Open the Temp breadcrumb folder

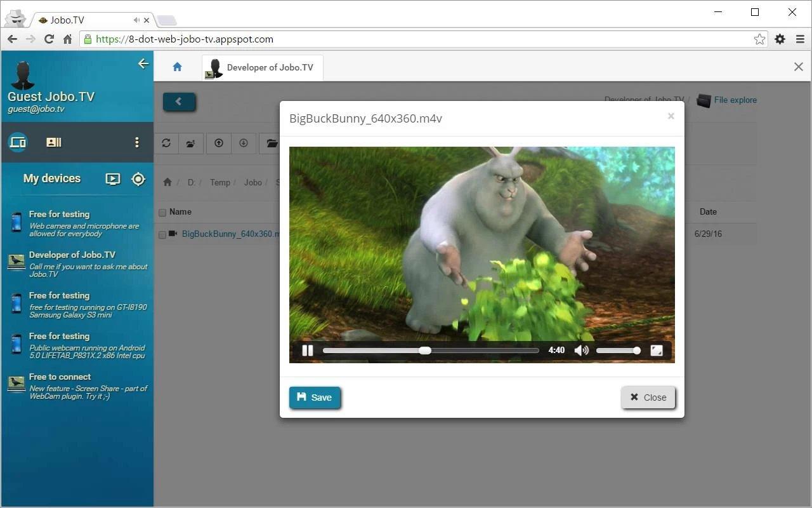(x=220, y=182)
